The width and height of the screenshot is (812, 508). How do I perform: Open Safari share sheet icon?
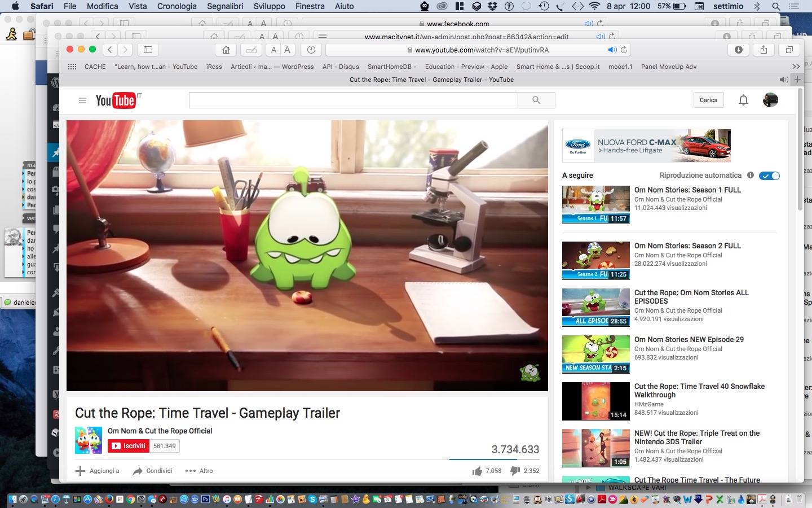tap(764, 50)
